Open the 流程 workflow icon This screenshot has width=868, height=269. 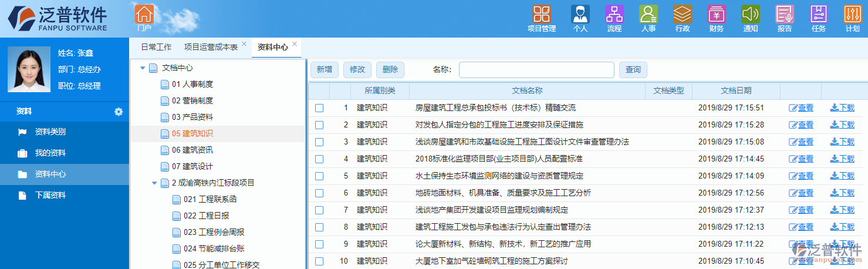tap(614, 14)
